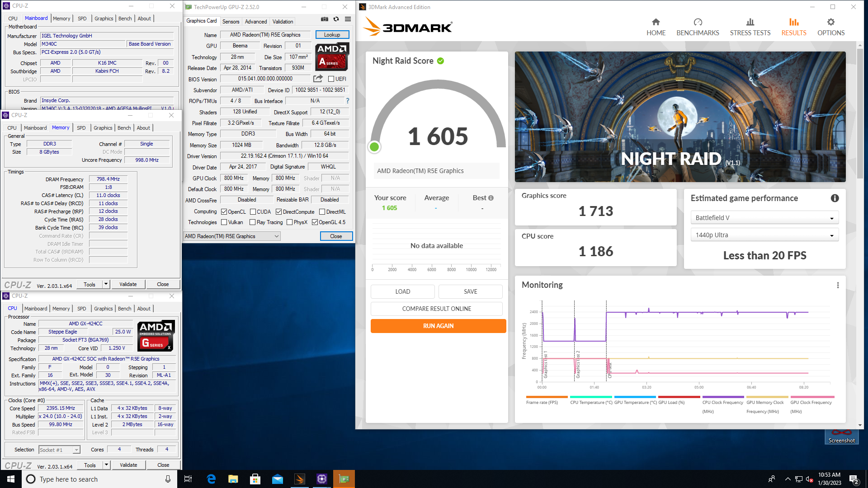
Task: Click the SAVE button in 3DMark
Action: tap(470, 291)
